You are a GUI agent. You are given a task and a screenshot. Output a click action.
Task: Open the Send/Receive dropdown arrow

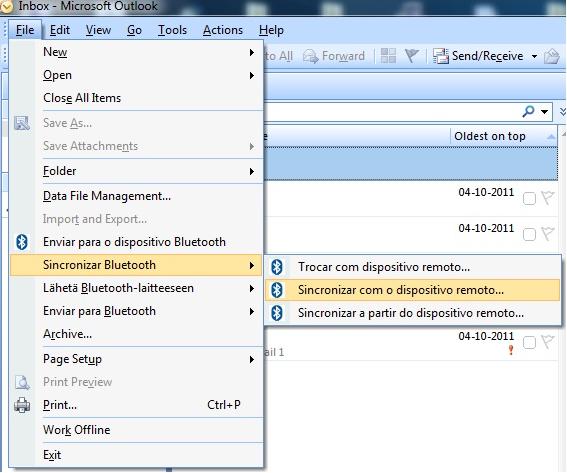coord(534,56)
